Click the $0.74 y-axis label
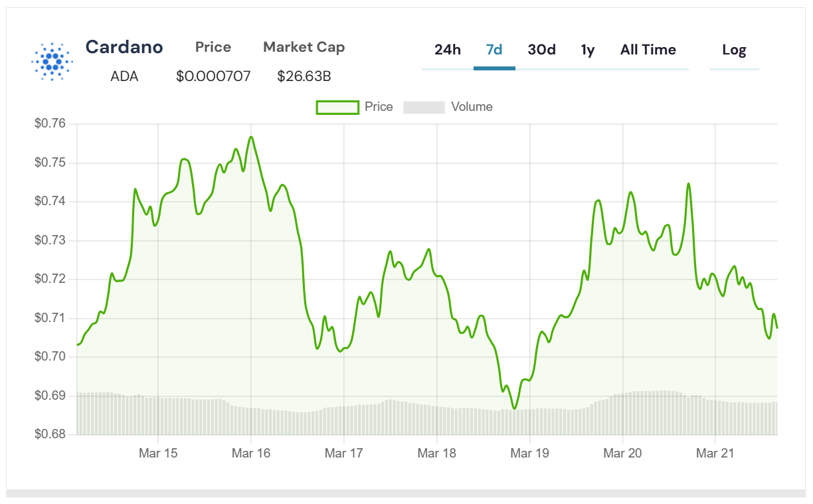This screenshot has height=504, width=813. [50, 201]
